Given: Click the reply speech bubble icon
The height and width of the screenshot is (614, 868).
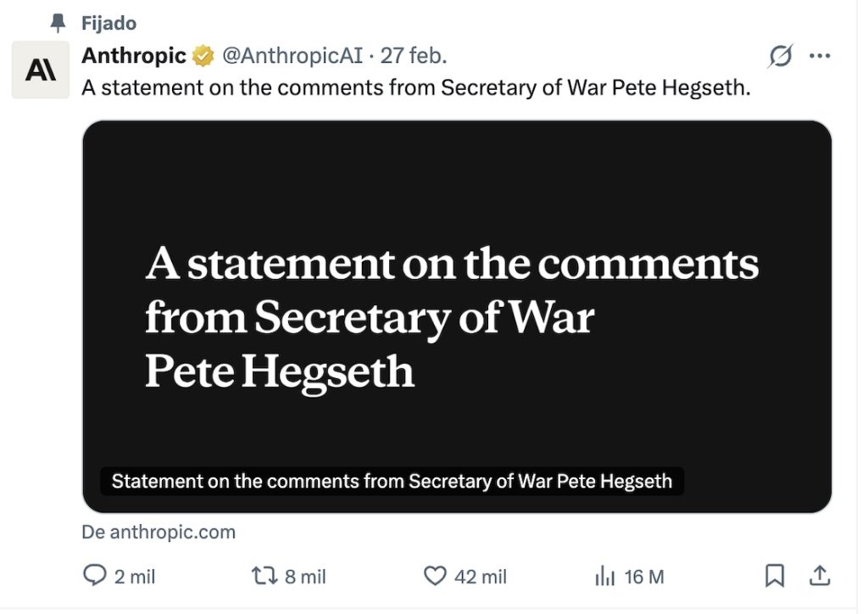Looking at the screenshot, I should tap(95, 577).
